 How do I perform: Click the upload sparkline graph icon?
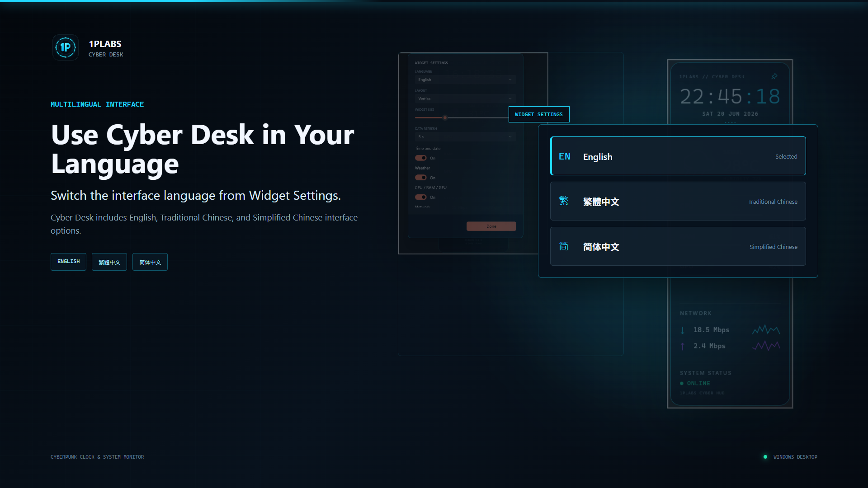tap(766, 346)
